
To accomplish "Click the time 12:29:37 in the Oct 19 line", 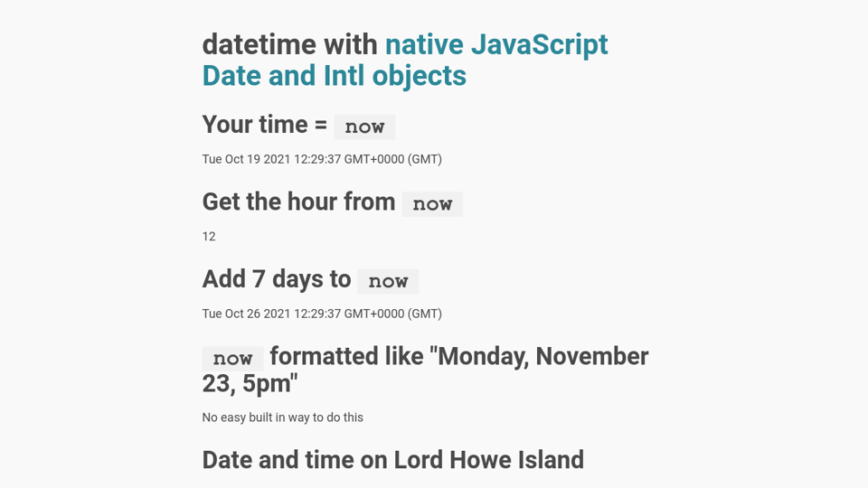I will 317,159.
